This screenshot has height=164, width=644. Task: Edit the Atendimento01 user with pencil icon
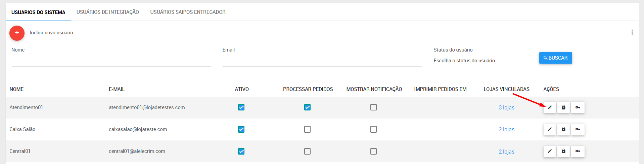(x=550, y=107)
